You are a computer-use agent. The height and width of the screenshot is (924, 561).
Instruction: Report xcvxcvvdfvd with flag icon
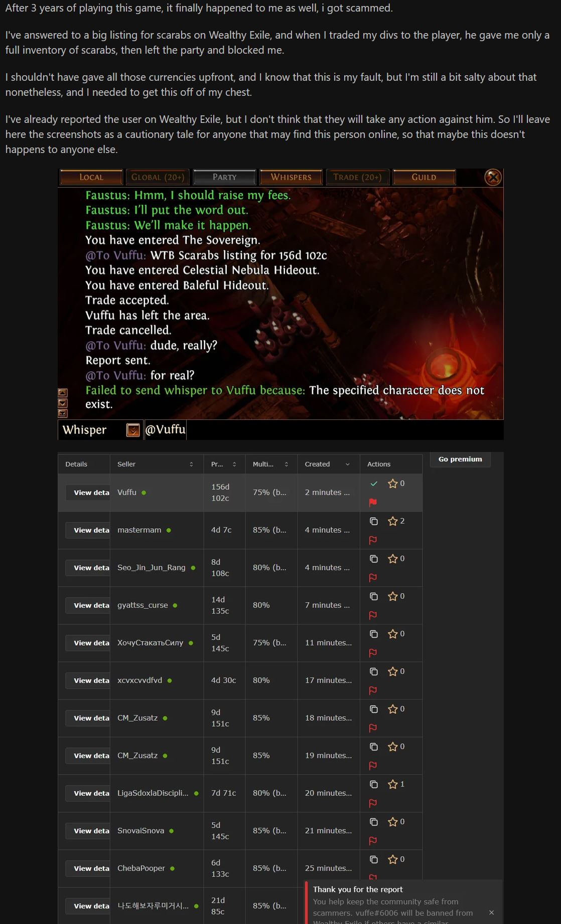pyautogui.click(x=373, y=691)
